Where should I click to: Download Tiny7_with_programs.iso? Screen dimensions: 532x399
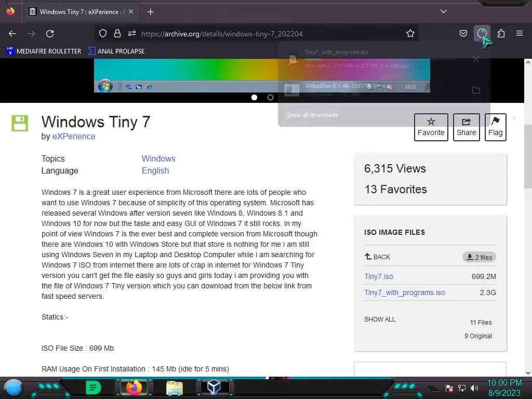point(404,292)
